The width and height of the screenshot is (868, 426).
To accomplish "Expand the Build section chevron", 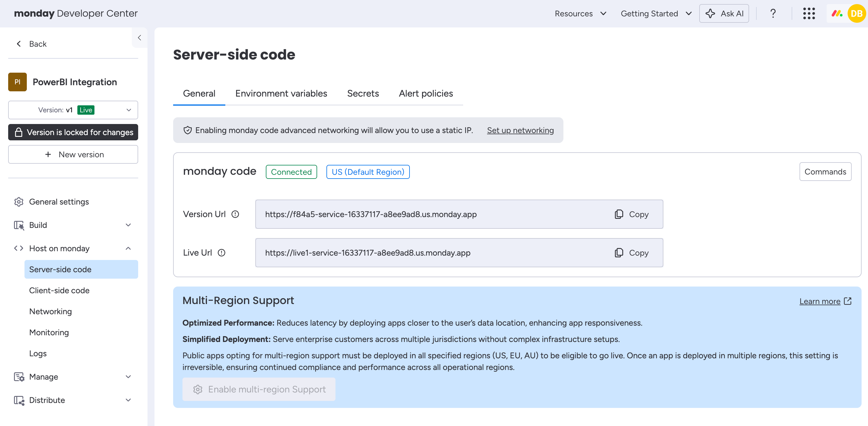I will coord(128,225).
